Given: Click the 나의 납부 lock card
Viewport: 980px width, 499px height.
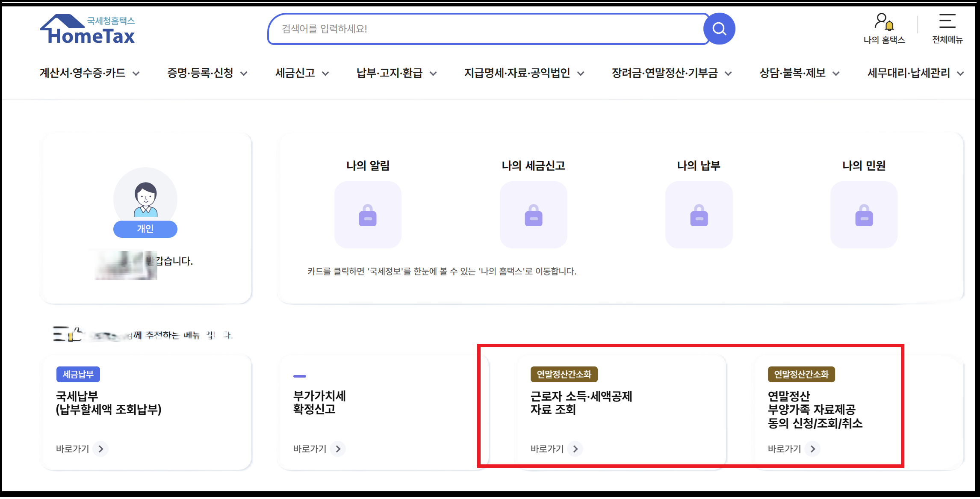Looking at the screenshot, I should [x=699, y=215].
